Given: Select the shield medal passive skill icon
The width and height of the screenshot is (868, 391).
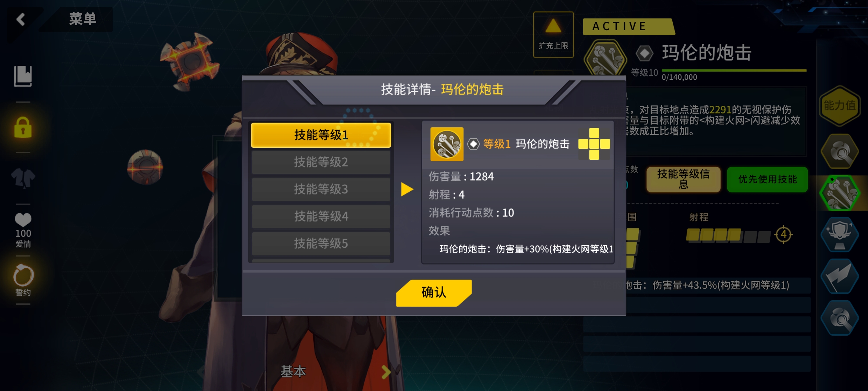Looking at the screenshot, I should pos(840,234).
